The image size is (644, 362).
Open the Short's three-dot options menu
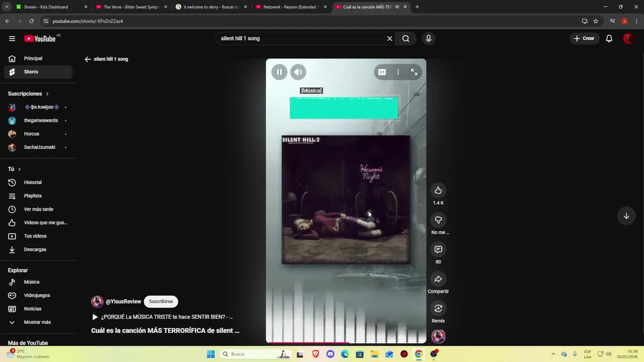[398, 72]
